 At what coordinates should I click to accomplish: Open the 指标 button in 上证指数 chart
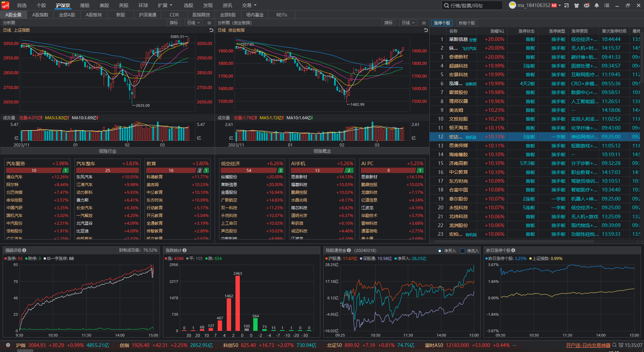[174, 23]
